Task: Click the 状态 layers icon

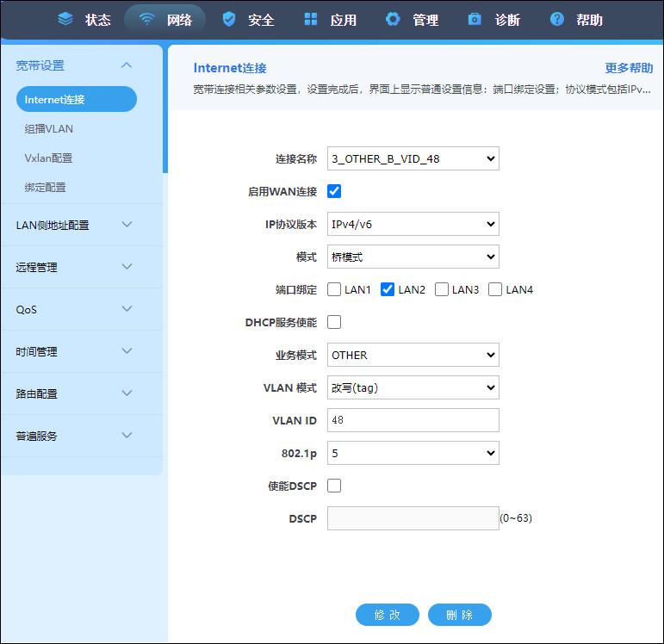Action: pos(65,20)
